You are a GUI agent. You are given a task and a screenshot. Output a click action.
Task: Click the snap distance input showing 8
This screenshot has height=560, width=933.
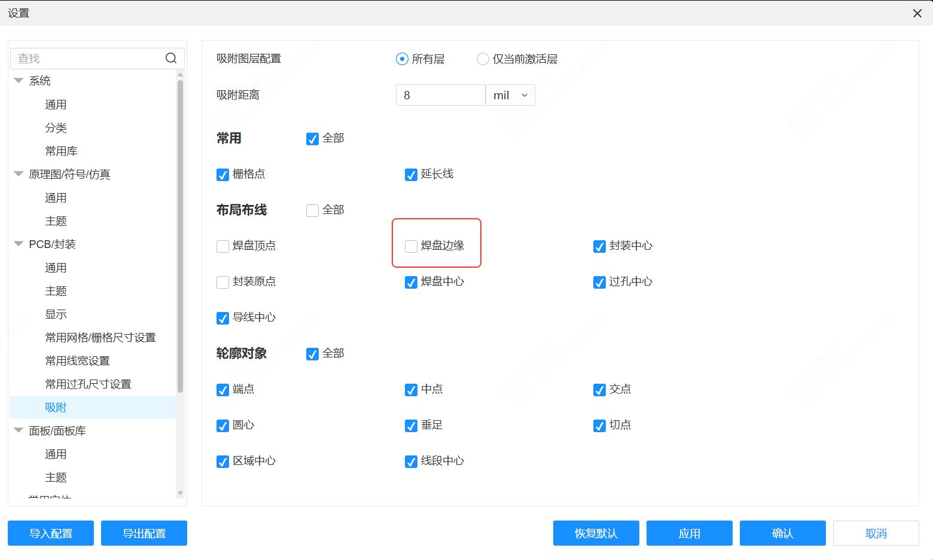point(440,94)
